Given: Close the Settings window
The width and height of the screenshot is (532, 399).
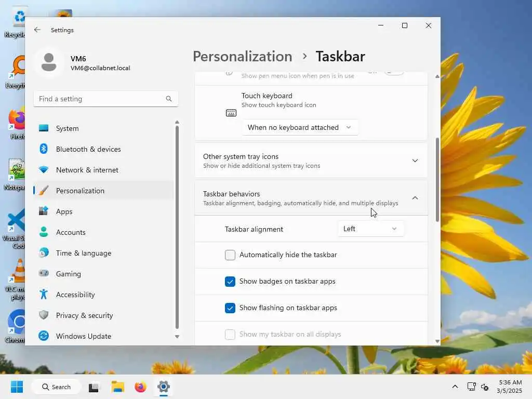Looking at the screenshot, I should [x=429, y=25].
